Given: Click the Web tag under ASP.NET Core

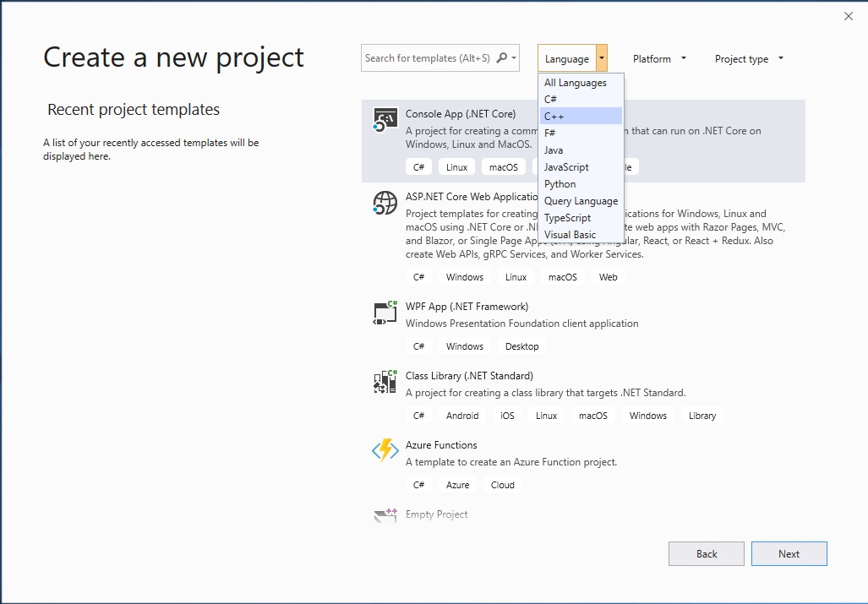Looking at the screenshot, I should tap(608, 277).
